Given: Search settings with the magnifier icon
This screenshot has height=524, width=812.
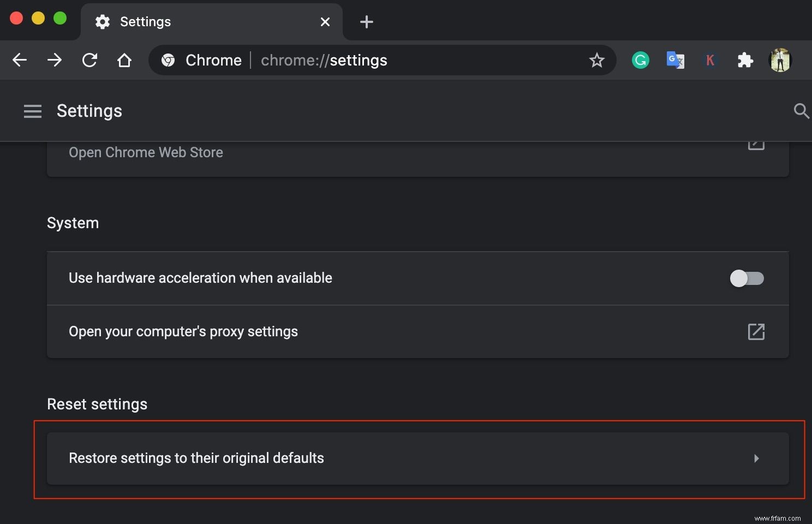Looking at the screenshot, I should point(801,111).
